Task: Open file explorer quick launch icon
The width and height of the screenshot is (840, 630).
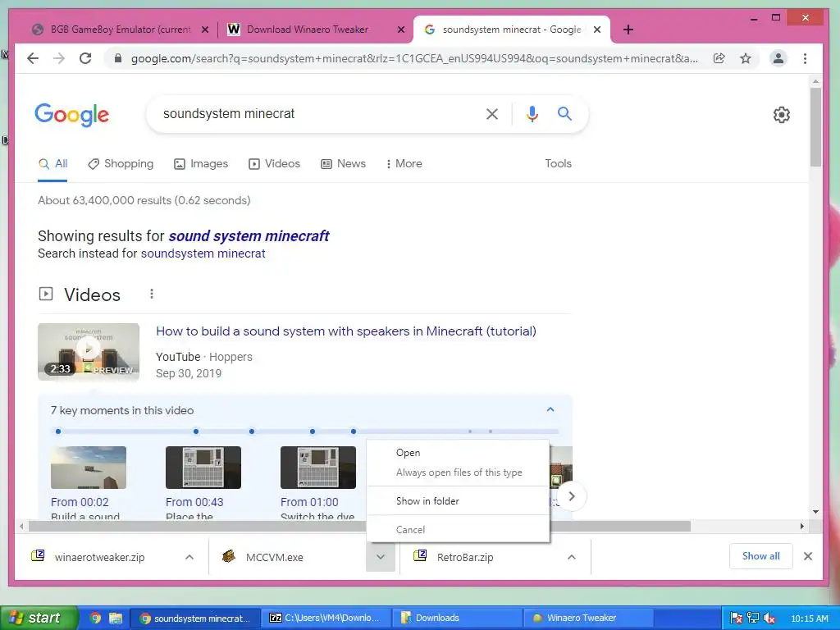Action: [x=115, y=618]
